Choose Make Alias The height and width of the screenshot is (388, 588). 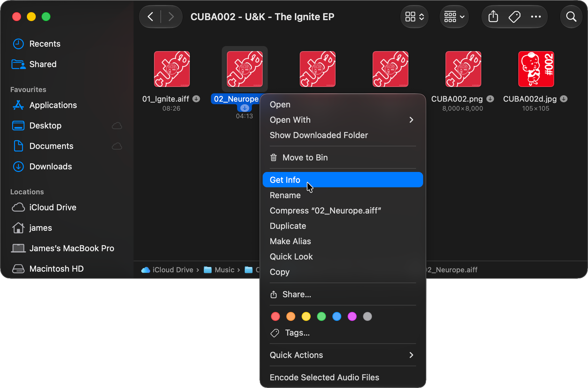343,241
